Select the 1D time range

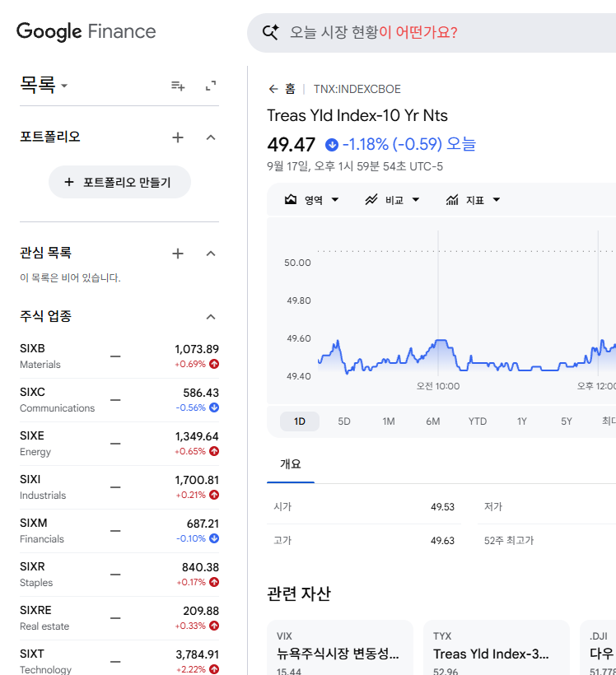300,421
